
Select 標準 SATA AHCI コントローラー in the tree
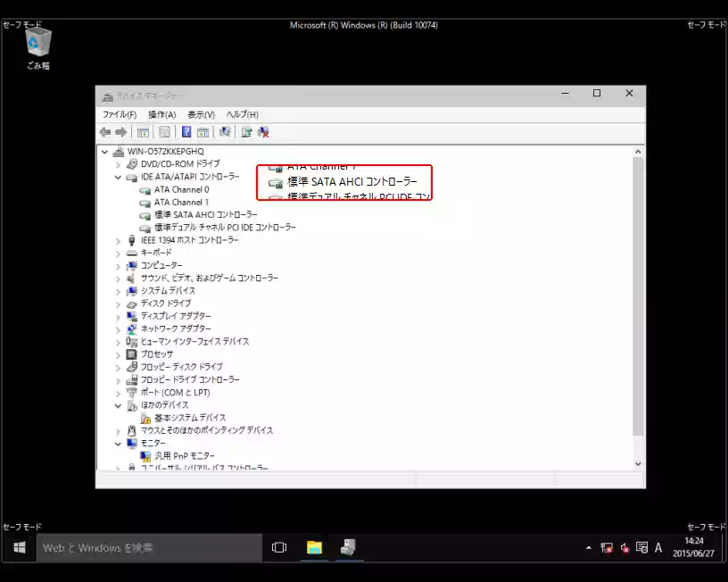point(206,214)
